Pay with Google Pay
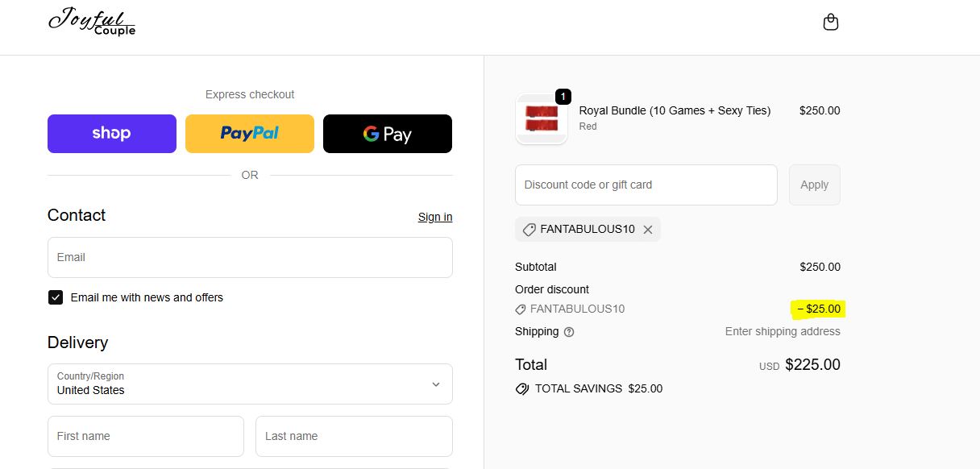980x469 pixels. (x=388, y=133)
